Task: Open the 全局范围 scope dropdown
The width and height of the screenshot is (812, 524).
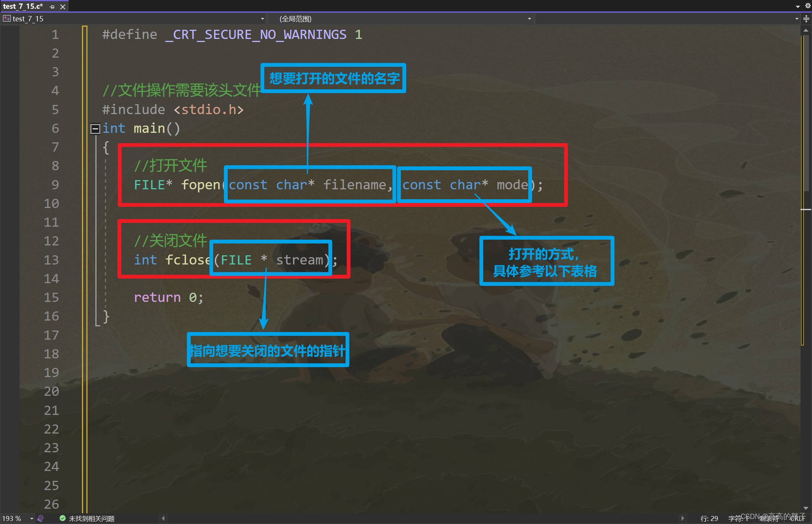Action: click(x=401, y=19)
